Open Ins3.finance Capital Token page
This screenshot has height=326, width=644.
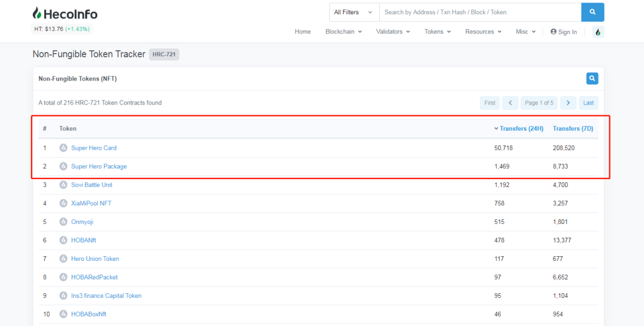[106, 296]
